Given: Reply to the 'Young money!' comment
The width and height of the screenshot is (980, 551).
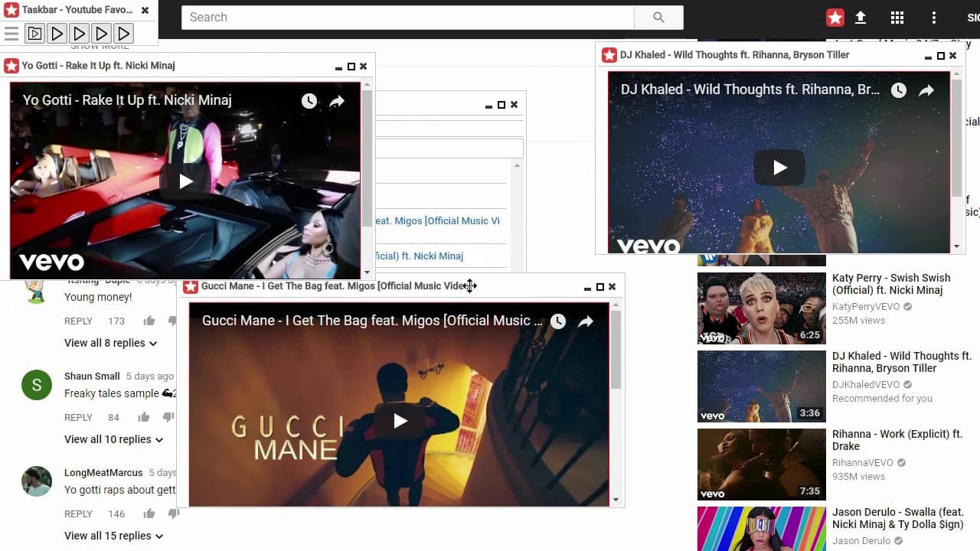Looking at the screenshot, I should [78, 321].
